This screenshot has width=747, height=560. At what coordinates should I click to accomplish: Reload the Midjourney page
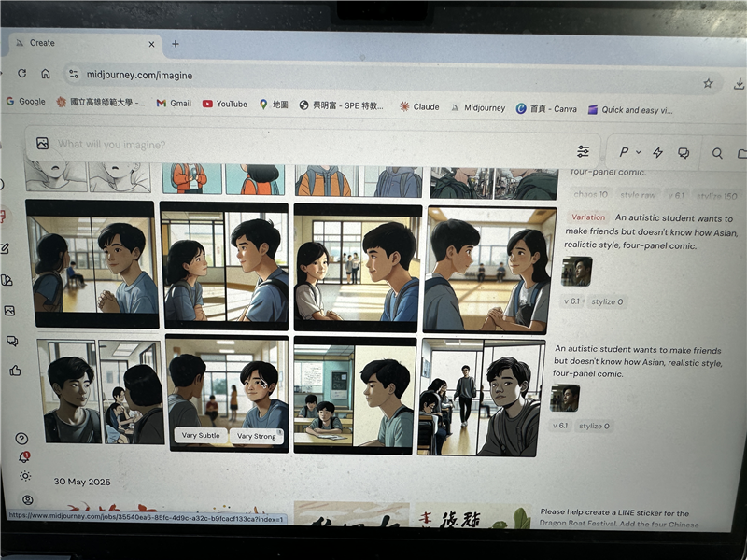click(21, 74)
